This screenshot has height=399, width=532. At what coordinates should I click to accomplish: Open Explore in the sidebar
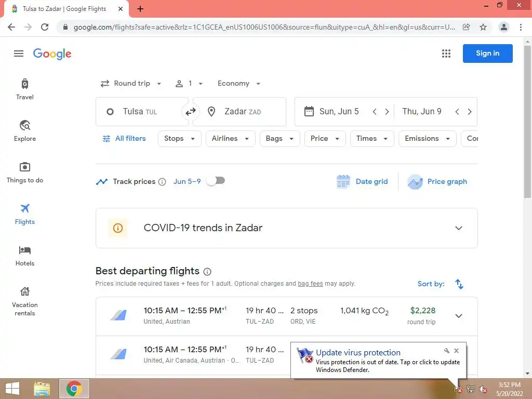coord(25,131)
